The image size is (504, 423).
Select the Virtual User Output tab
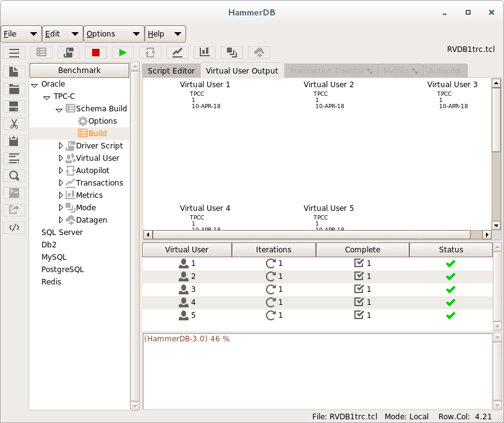pyautogui.click(x=242, y=70)
